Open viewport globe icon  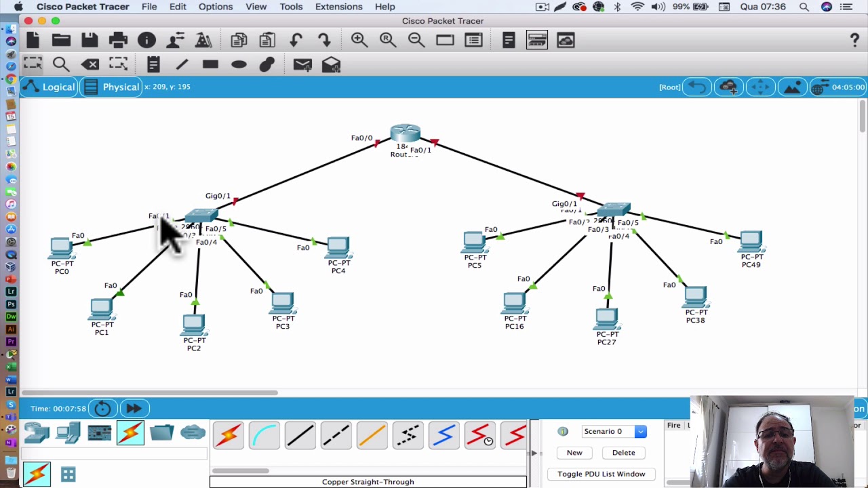[x=820, y=87]
